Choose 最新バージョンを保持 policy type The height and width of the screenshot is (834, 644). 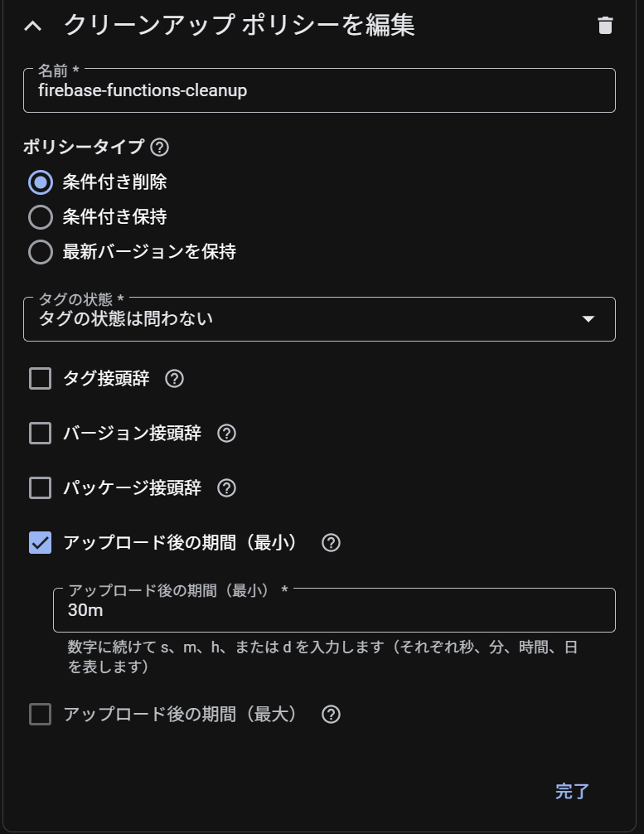click(41, 252)
